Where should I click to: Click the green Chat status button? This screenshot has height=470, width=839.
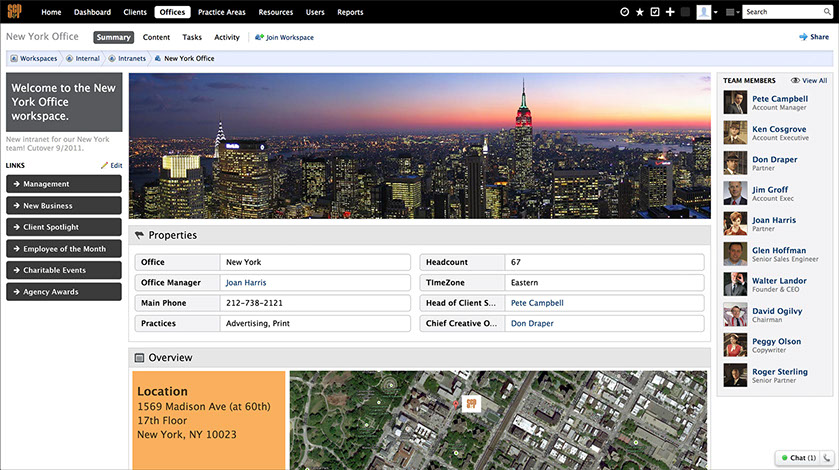(x=798, y=457)
